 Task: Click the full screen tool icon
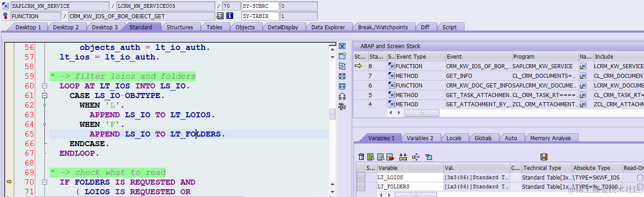coord(342,76)
